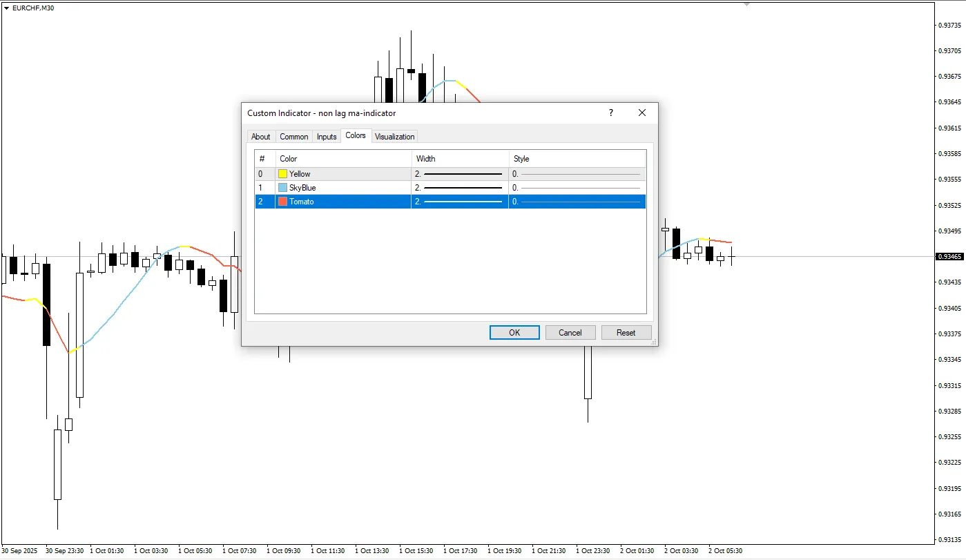This screenshot has width=966, height=560.
Task: Open the width setting for Yellow row
Action: [460, 174]
